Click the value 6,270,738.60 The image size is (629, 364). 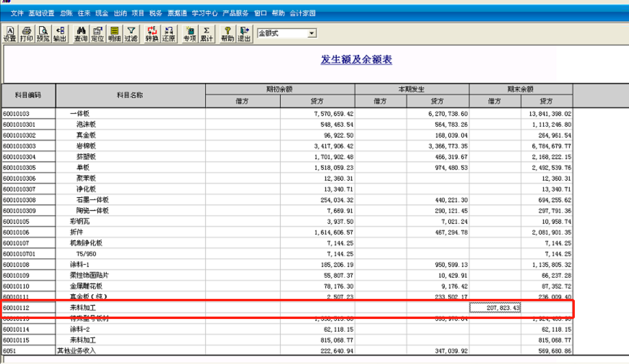(x=448, y=114)
